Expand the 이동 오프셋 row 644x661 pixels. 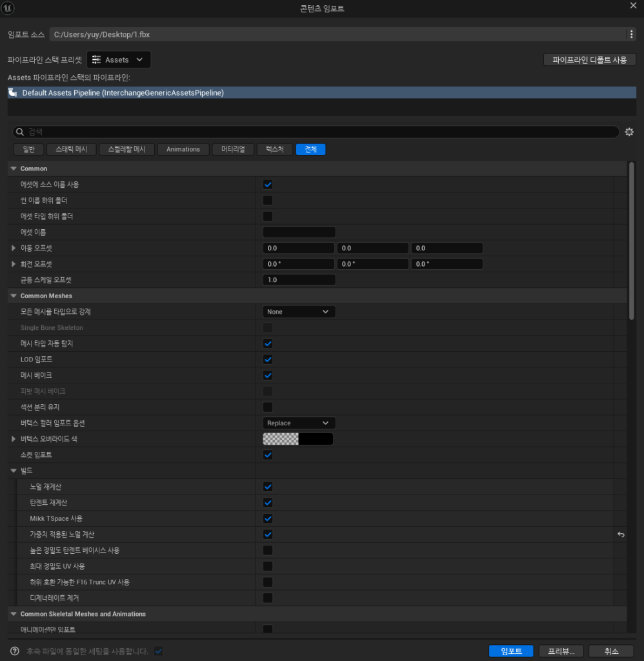click(14, 248)
